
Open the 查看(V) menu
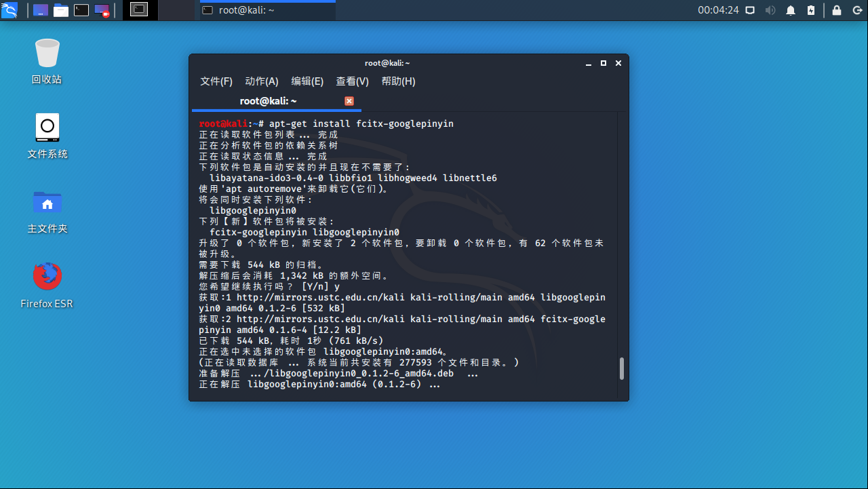click(x=351, y=81)
